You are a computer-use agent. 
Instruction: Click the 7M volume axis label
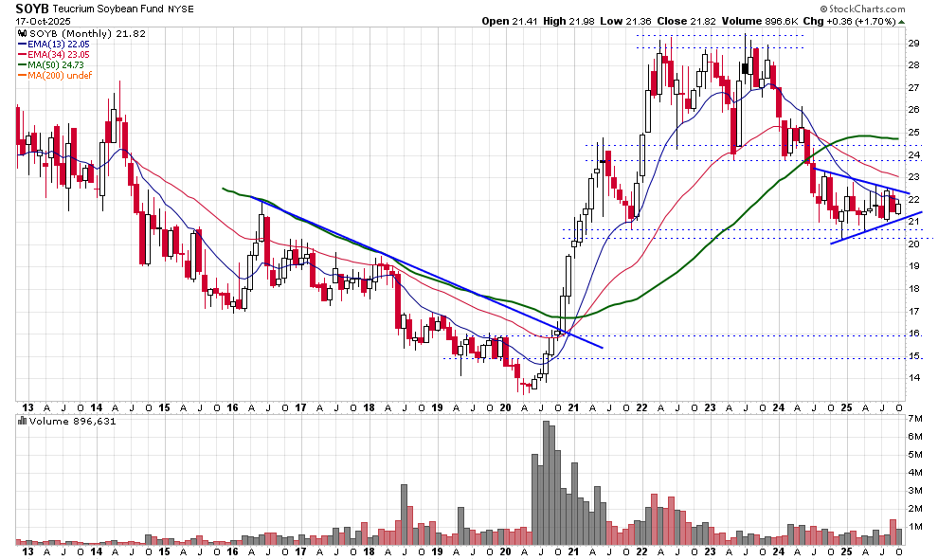(x=915, y=418)
